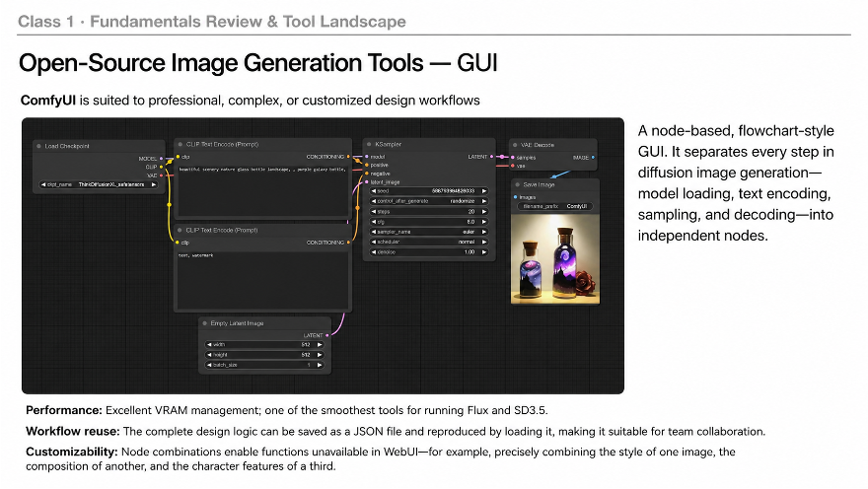Click the Performance: label
Screen dimensions: 868x489
point(64,410)
